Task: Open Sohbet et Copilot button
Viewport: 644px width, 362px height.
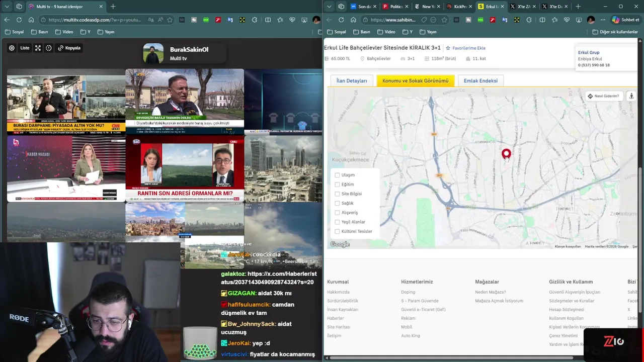Action: tap(625, 20)
